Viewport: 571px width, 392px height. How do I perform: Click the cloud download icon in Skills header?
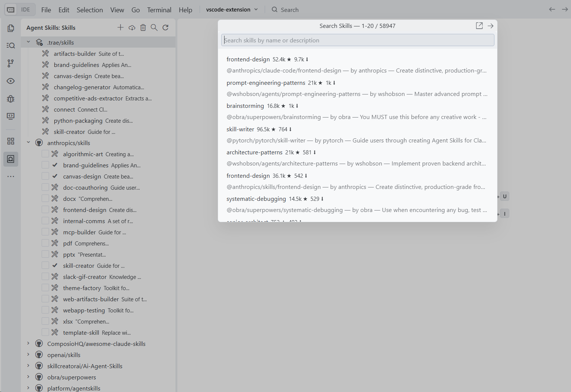coord(132,28)
